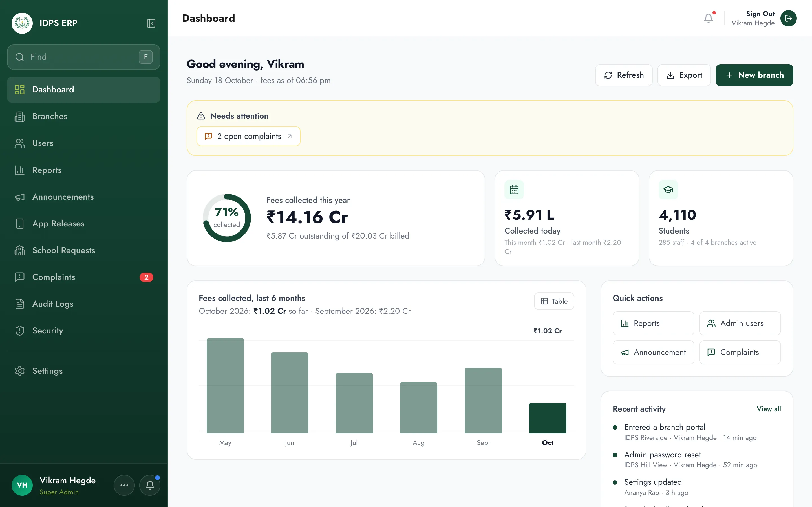The height and width of the screenshot is (507, 812).
Task: Collapse the sidebar panel icon
Action: click(151, 23)
